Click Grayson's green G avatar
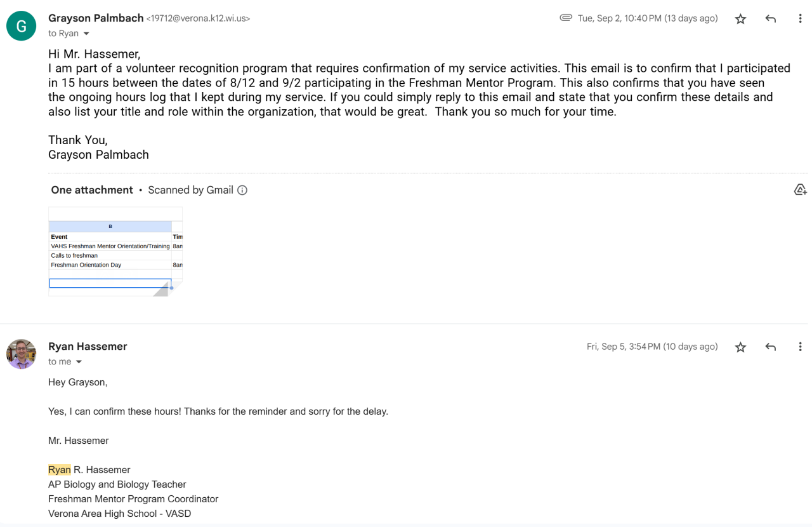Screen dimensions: 812x527 21,26
